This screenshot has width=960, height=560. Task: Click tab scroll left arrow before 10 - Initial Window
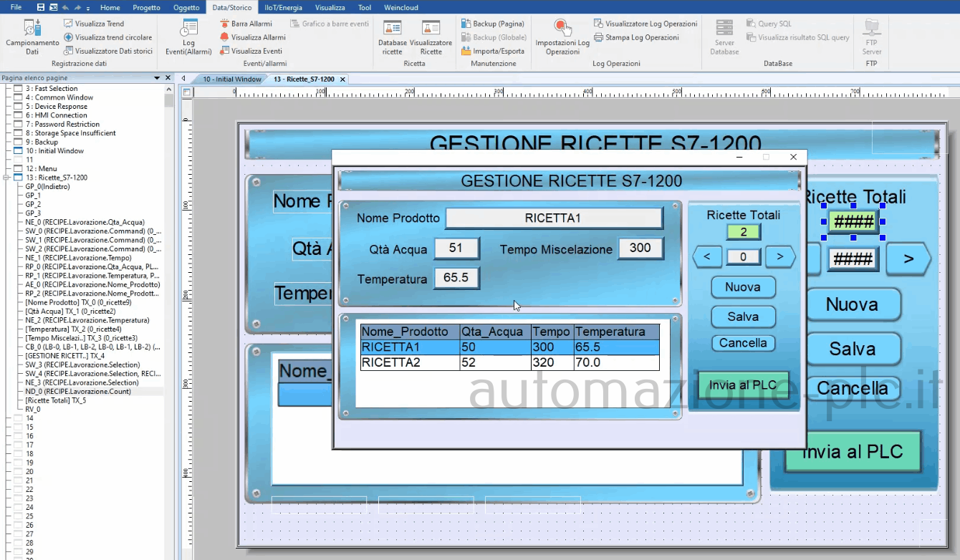[x=184, y=79]
